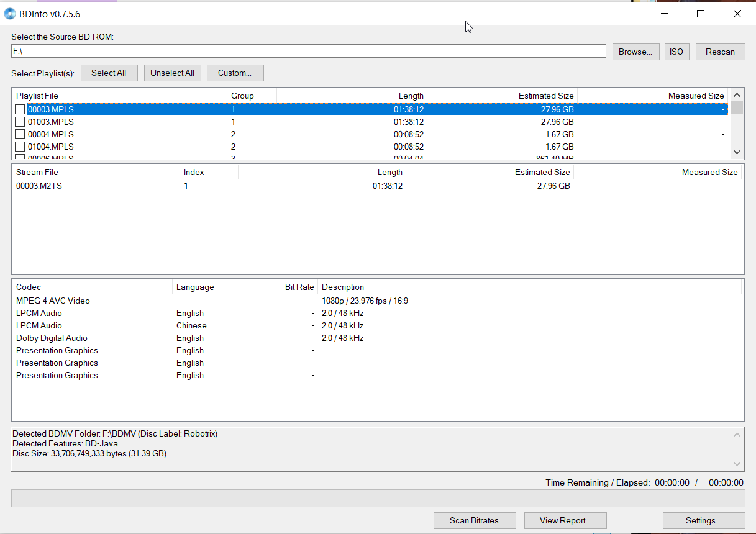The width and height of the screenshot is (756, 534).
Task: Click the Browse... button
Action: click(635, 52)
